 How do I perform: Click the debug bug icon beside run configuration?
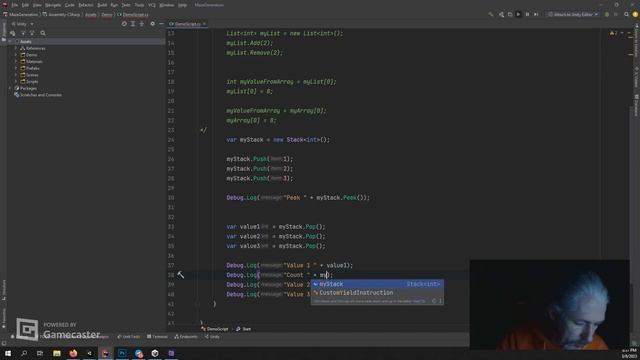tap(607, 14)
